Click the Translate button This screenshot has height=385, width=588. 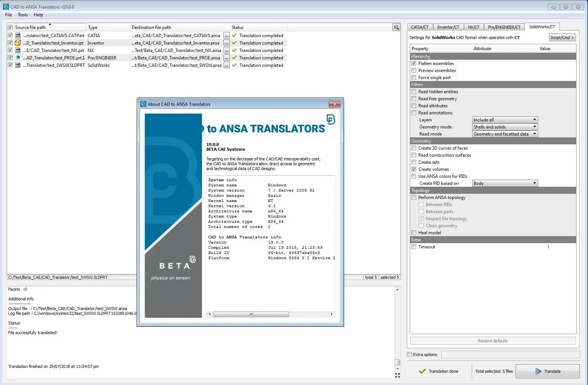pyautogui.click(x=548, y=371)
